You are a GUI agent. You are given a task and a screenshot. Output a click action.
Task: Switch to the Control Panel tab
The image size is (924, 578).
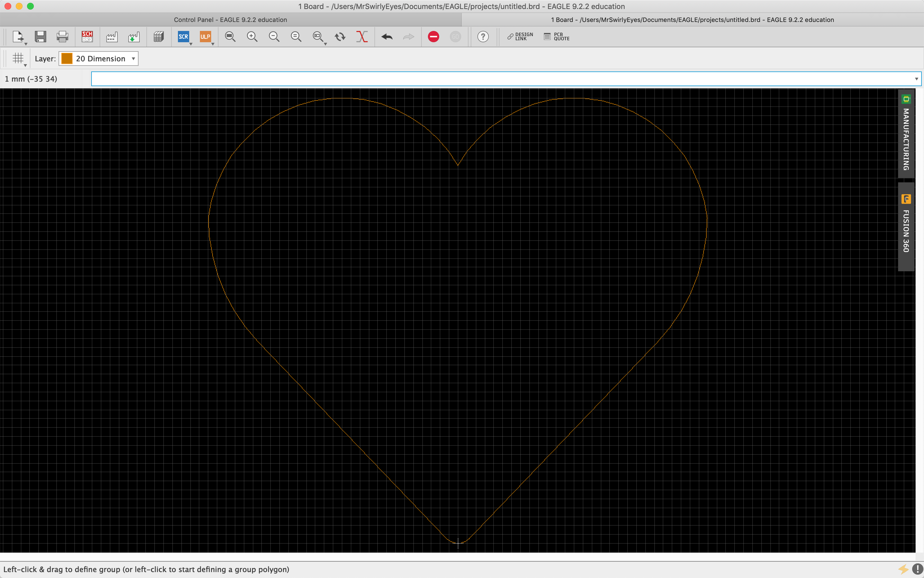tap(230, 20)
